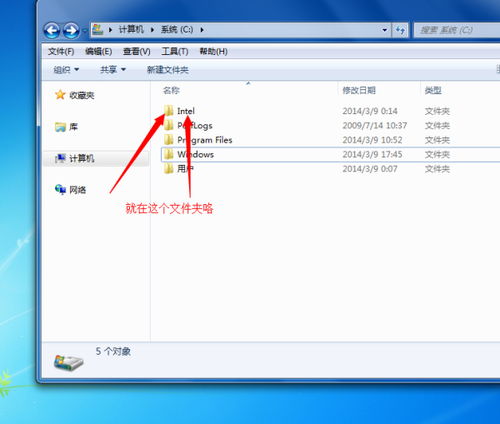
Task: Open the 收藏夹 favorites star in sidebar
Action: [x=60, y=95]
